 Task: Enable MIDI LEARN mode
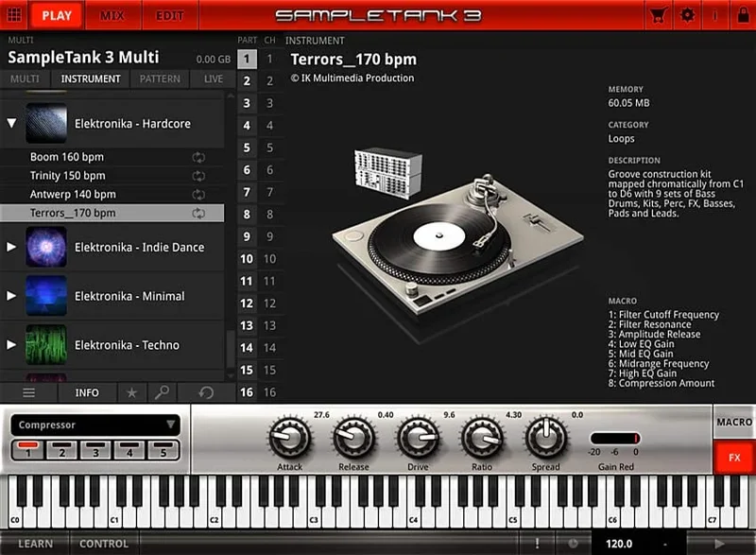[35, 544]
